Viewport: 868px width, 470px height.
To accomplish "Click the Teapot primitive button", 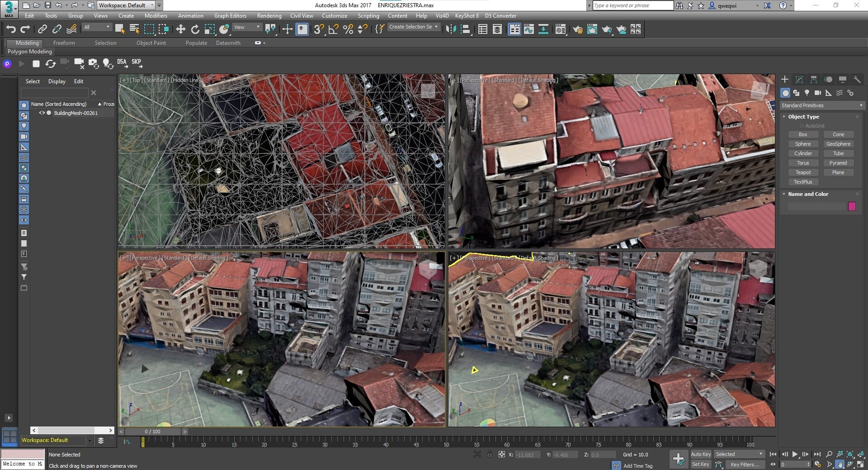I will coord(803,172).
